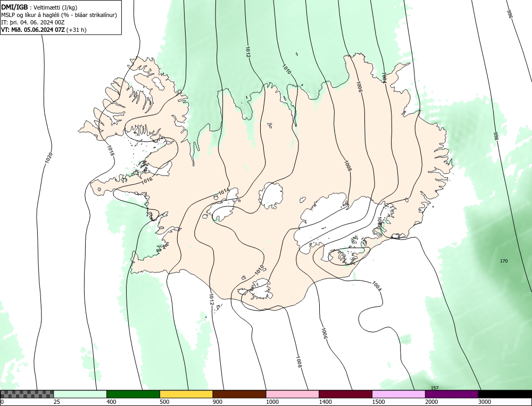Screen dimensions: 532x406
Task: Click the 1008 label over eastern inland Iceland
Action: 348,166
